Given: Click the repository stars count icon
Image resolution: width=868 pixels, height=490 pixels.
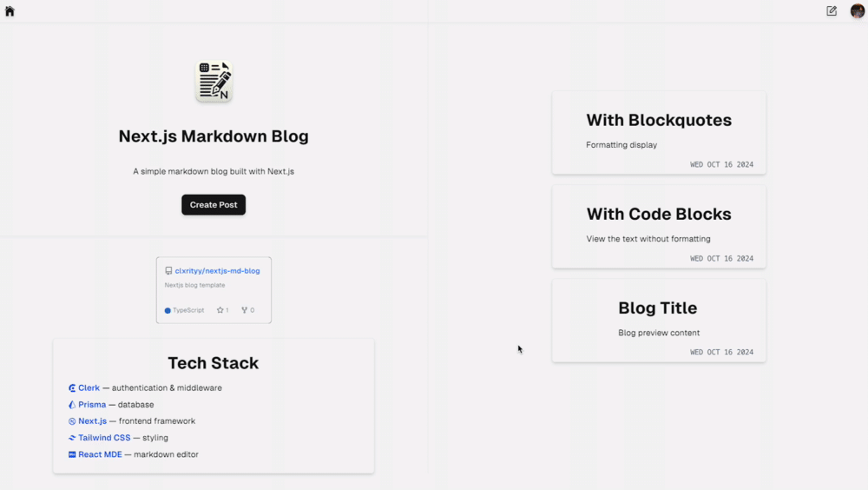Looking at the screenshot, I should point(220,310).
